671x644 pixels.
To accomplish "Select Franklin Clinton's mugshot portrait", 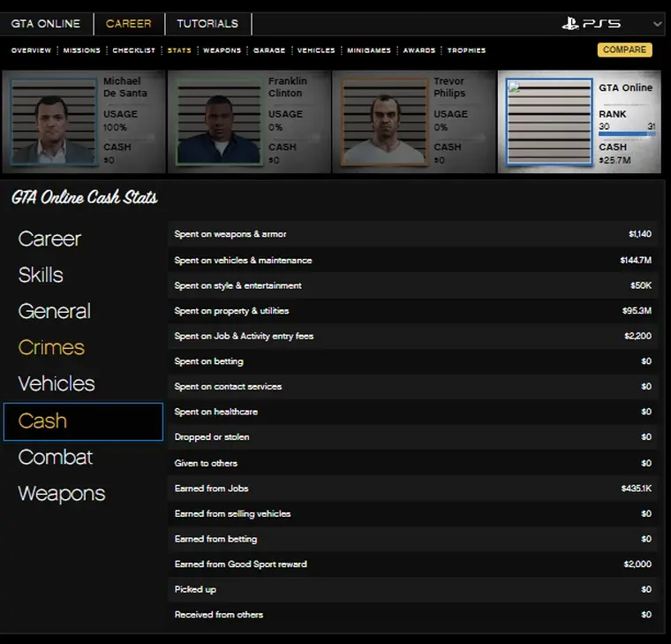I will (x=219, y=122).
